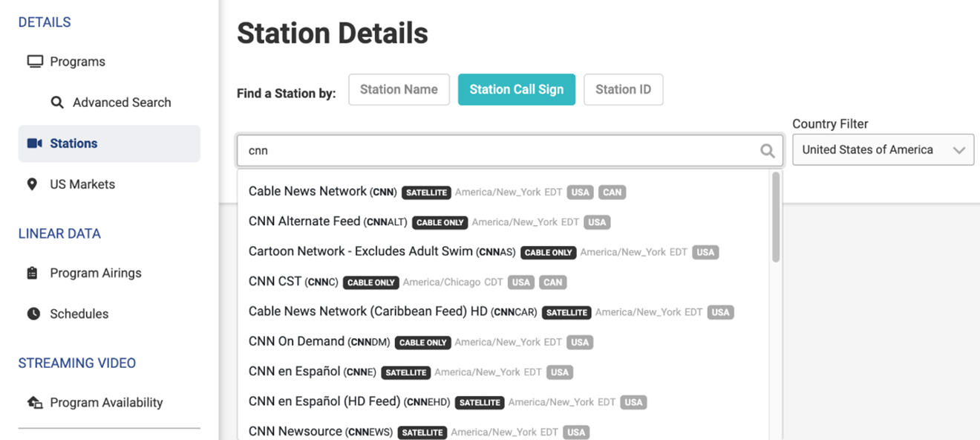Click the US Markets location pin icon

32,184
